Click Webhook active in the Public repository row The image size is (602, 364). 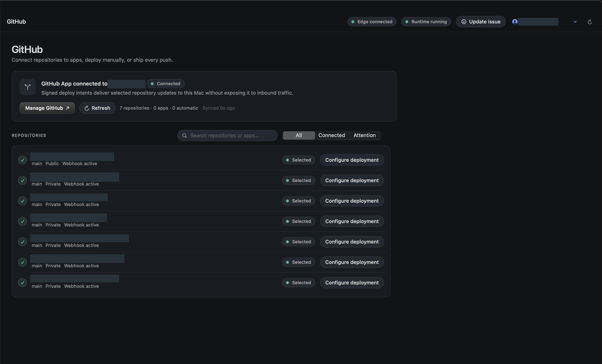(80, 164)
